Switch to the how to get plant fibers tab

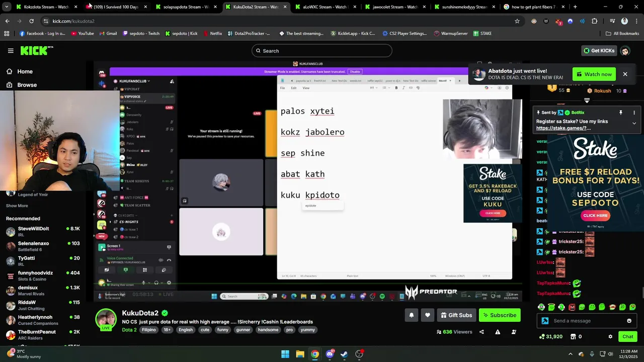tap(533, 7)
